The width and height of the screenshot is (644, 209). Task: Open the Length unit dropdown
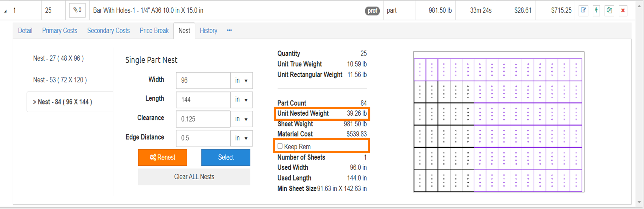click(241, 100)
